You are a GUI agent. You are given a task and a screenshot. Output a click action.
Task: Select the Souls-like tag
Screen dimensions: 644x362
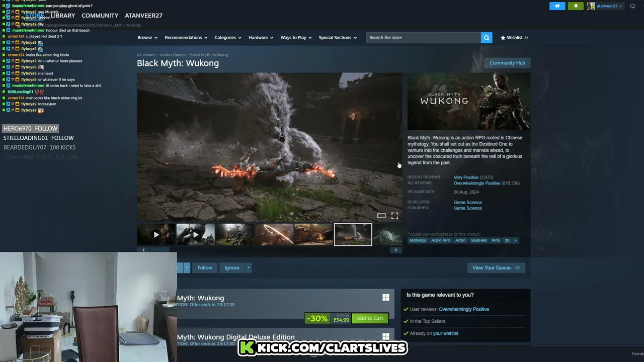pos(478,240)
